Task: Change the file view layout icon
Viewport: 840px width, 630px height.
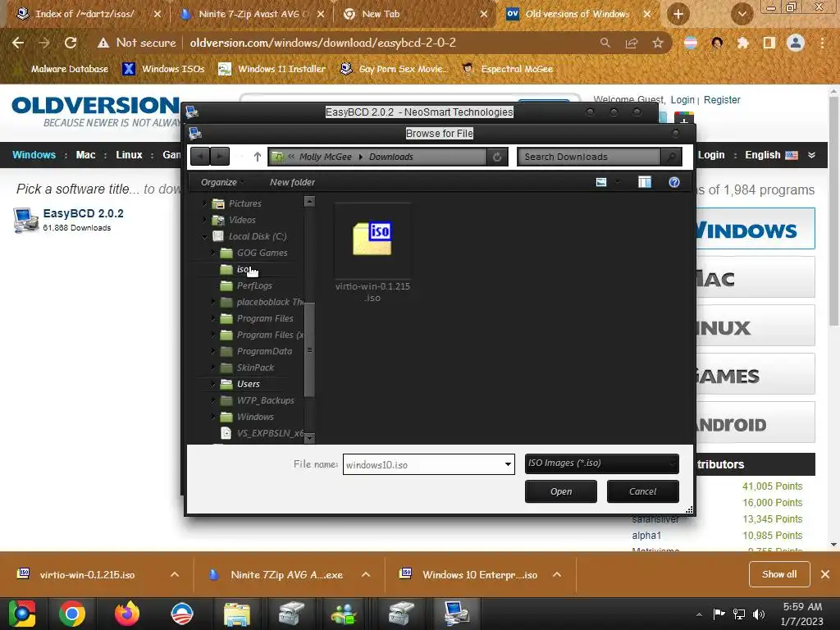Action: (x=601, y=182)
